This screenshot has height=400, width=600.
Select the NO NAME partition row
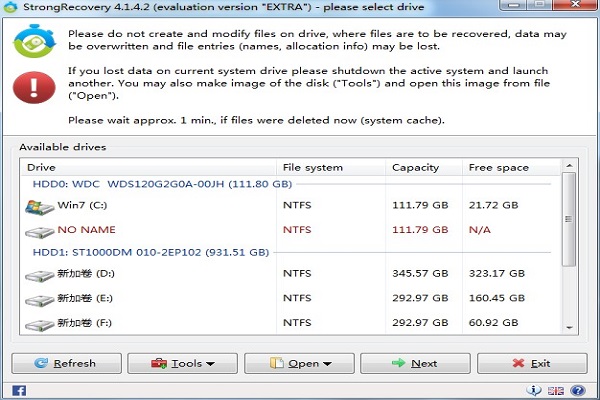(x=291, y=230)
